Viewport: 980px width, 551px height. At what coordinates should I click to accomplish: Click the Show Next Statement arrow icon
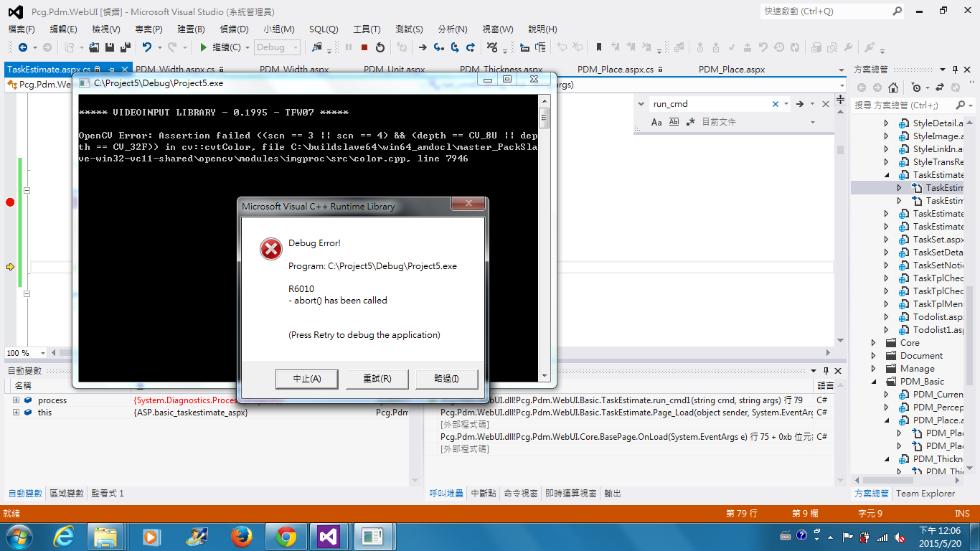tap(423, 47)
